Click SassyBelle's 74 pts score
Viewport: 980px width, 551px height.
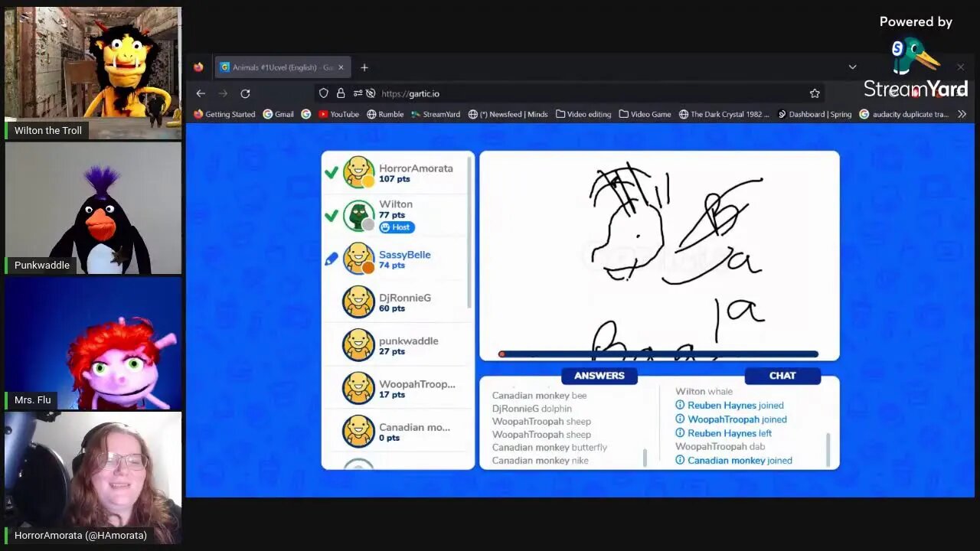(392, 266)
